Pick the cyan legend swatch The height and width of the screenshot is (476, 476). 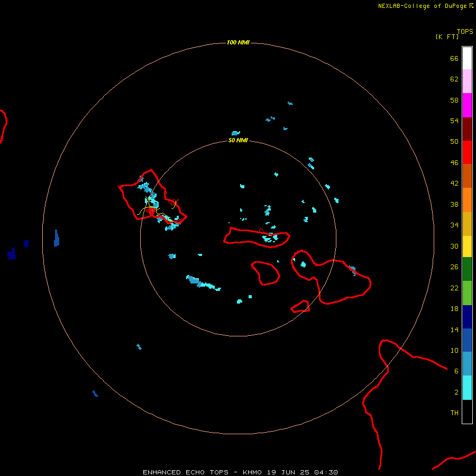tap(467, 388)
